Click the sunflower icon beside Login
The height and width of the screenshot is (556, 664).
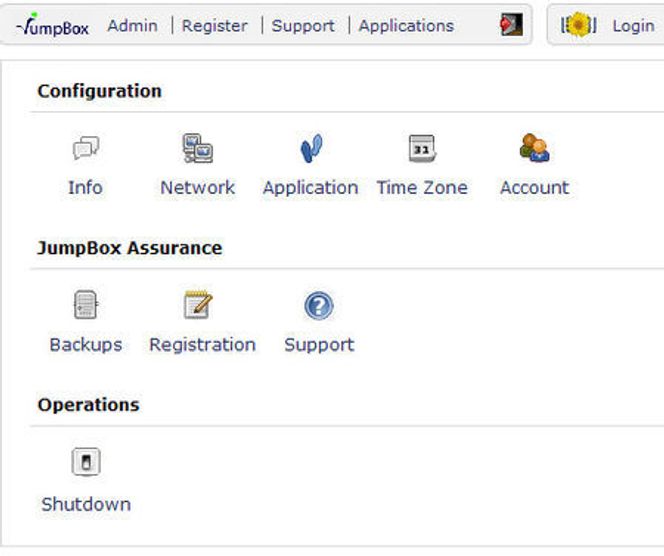click(578, 25)
